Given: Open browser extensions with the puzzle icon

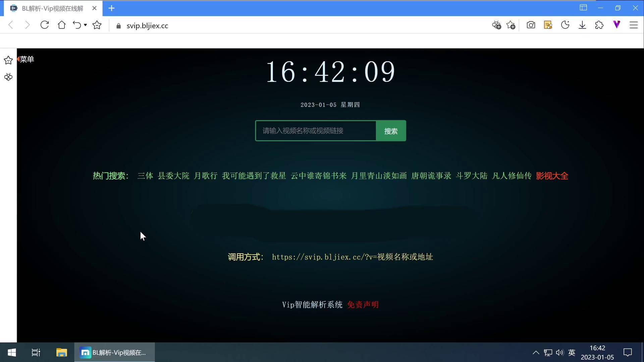Looking at the screenshot, I should 600,25.
